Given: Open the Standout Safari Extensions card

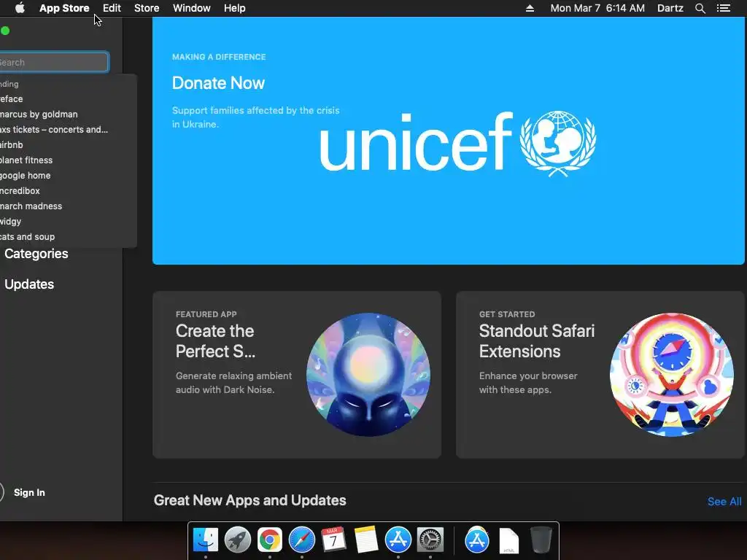Looking at the screenshot, I should click(600, 375).
